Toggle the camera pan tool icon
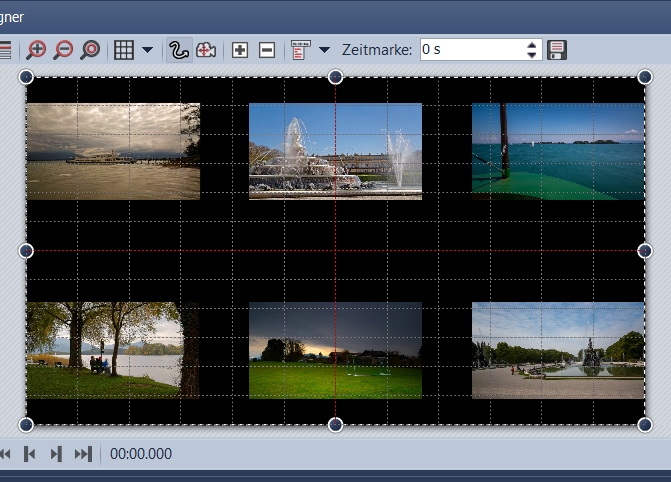Screen dimensions: 671x482 tap(206, 50)
